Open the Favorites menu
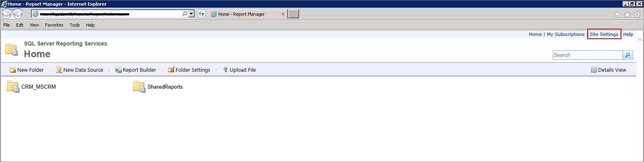Screen dimensions: 644x162 pos(54,25)
